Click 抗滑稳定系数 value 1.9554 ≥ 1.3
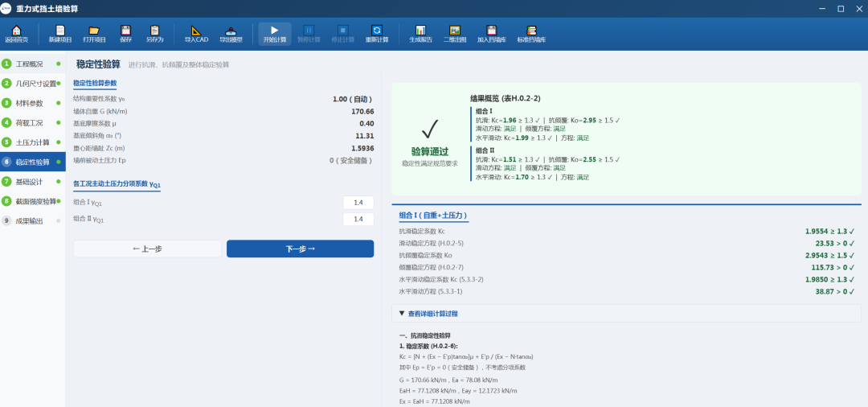The width and height of the screenshot is (868, 407). tap(829, 232)
